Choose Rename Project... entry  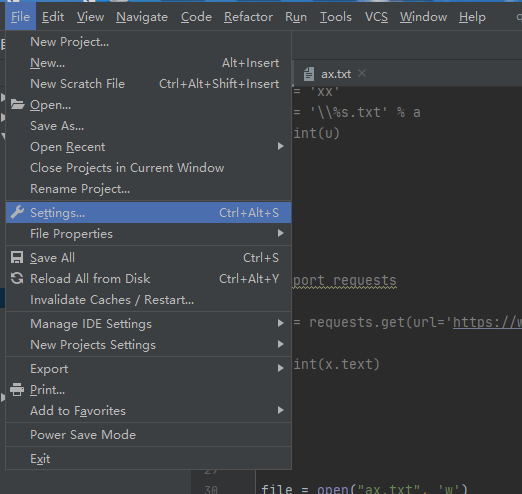148,189
